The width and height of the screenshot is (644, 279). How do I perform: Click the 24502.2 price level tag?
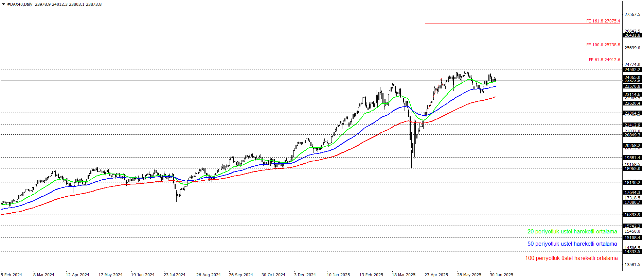(x=632, y=70)
